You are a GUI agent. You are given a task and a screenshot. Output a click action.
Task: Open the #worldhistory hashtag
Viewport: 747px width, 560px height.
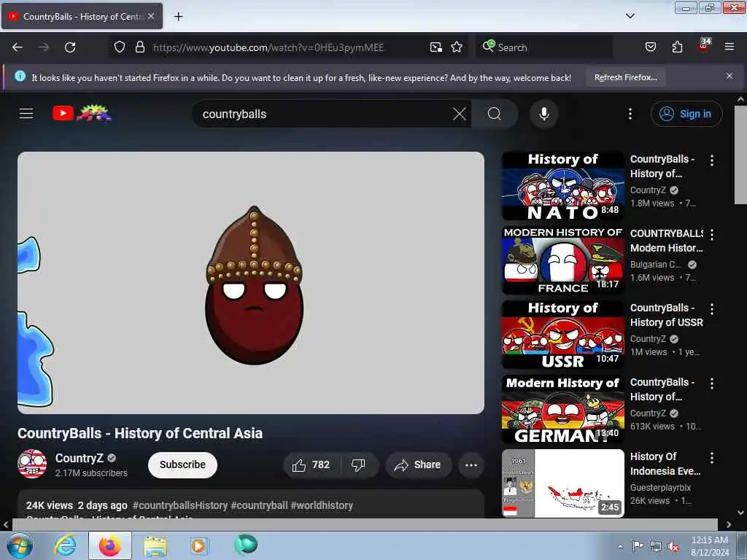322,505
